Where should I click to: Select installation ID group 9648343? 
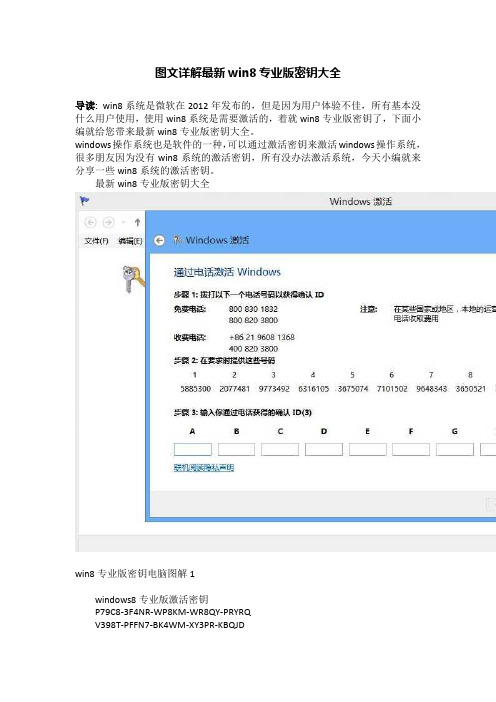(x=432, y=389)
